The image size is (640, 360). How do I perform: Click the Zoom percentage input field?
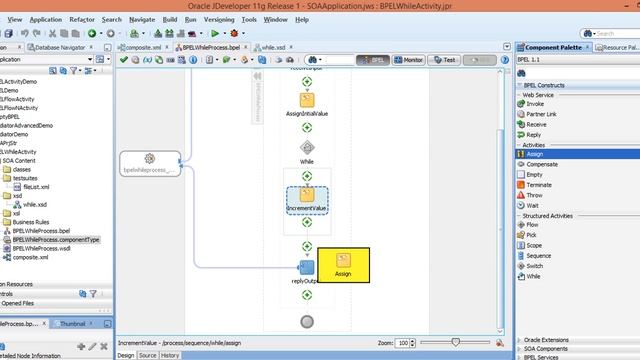point(402,343)
